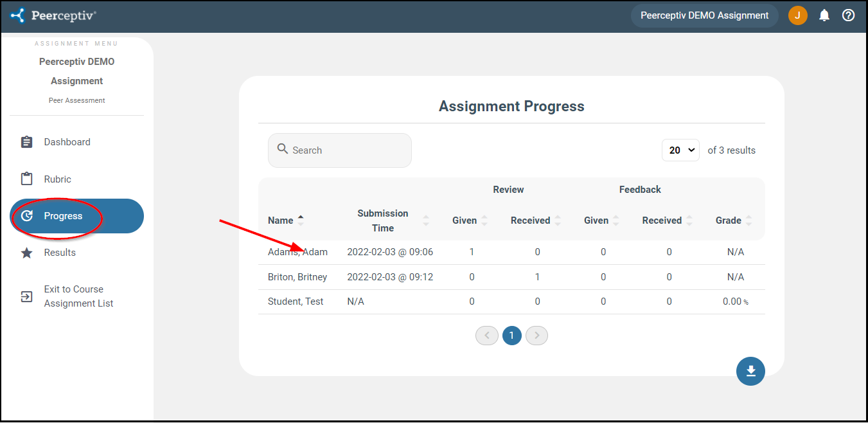
Task: Open the Adams, Adam student row
Action: click(297, 252)
